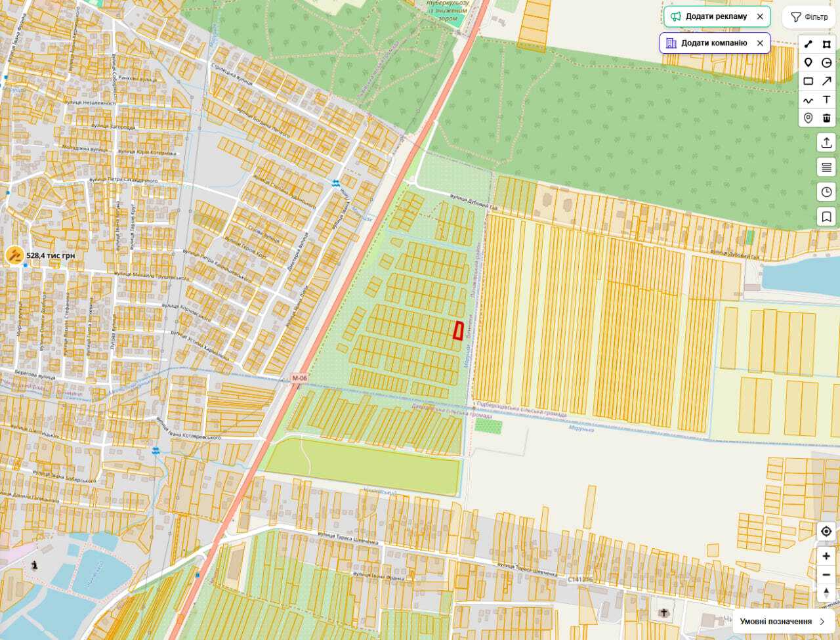
Task: Zoom out with the minus button
Action: 826,575
